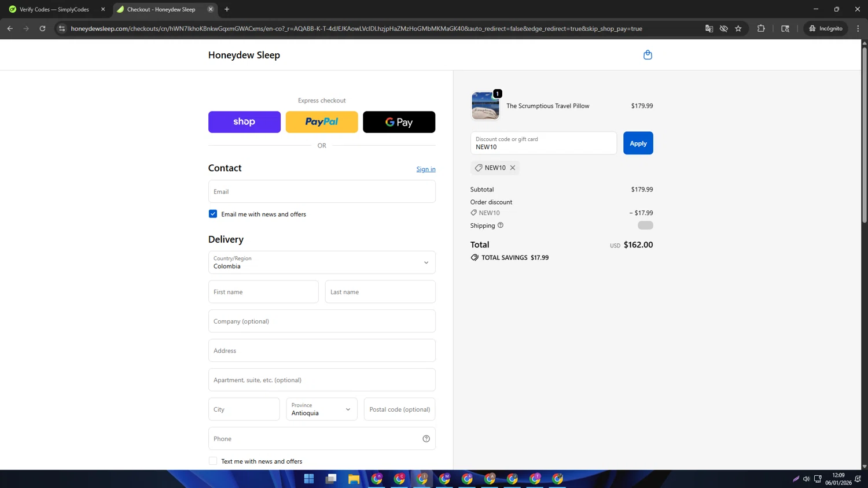868x488 pixels.
Task: Click the Honeydew Sleep store title
Action: click(244, 55)
